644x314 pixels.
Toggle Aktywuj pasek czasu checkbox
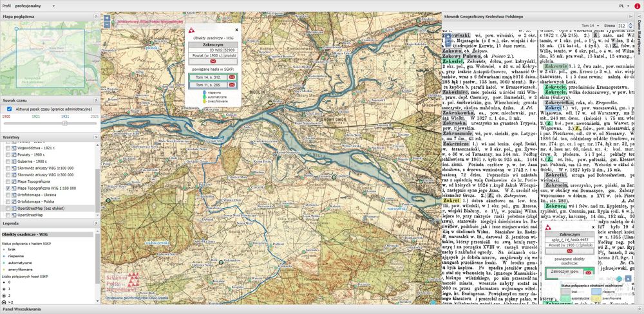point(10,109)
